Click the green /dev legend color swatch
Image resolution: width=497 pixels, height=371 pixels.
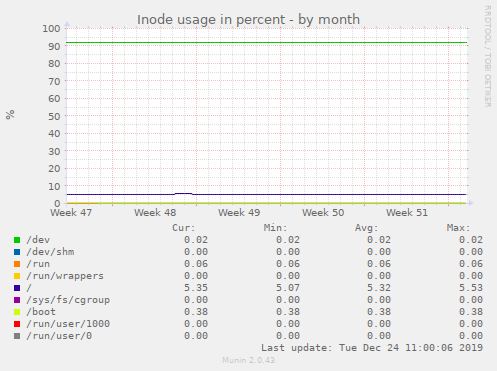[17, 240]
